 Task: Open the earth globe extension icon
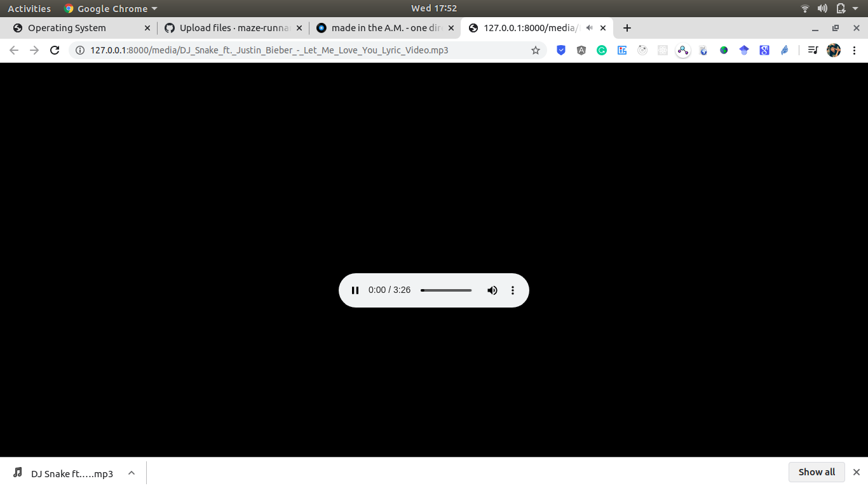point(724,50)
